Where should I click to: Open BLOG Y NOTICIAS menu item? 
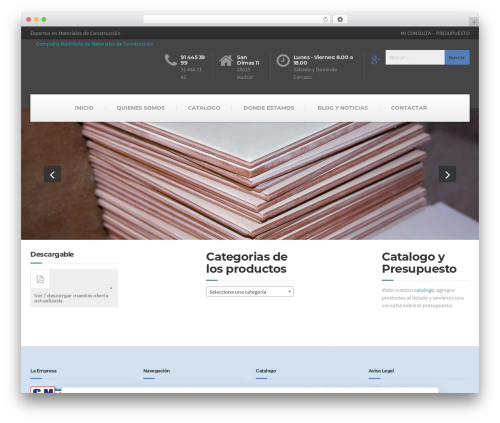[x=343, y=108]
